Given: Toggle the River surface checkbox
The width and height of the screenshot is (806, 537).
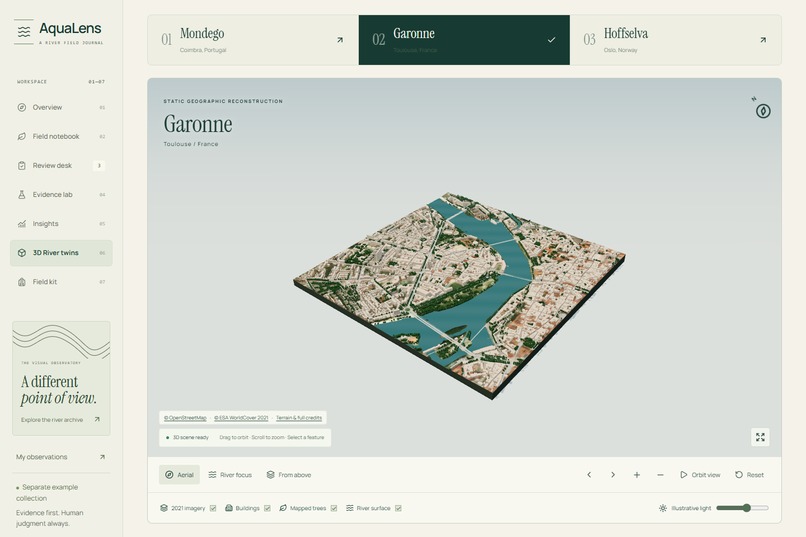Looking at the screenshot, I should point(398,508).
